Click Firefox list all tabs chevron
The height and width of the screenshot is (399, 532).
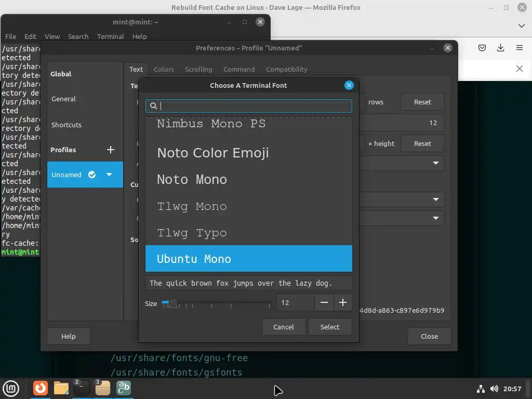(x=522, y=26)
